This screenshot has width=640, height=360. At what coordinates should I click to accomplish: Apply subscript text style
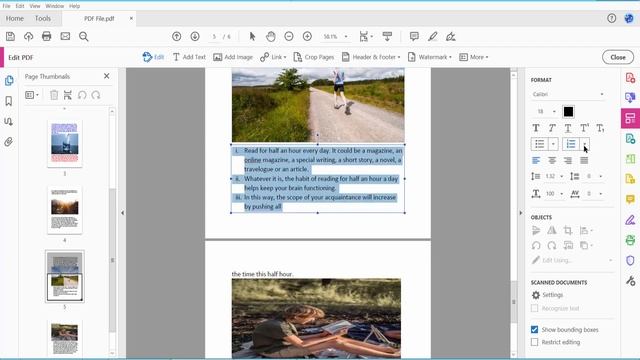[x=600, y=128]
